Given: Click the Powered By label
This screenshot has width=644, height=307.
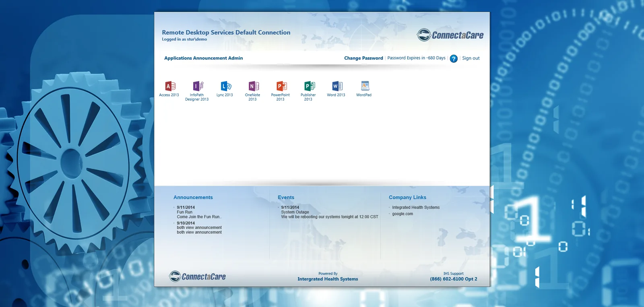Looking at the screenshot, I should [x=328, y=274].
